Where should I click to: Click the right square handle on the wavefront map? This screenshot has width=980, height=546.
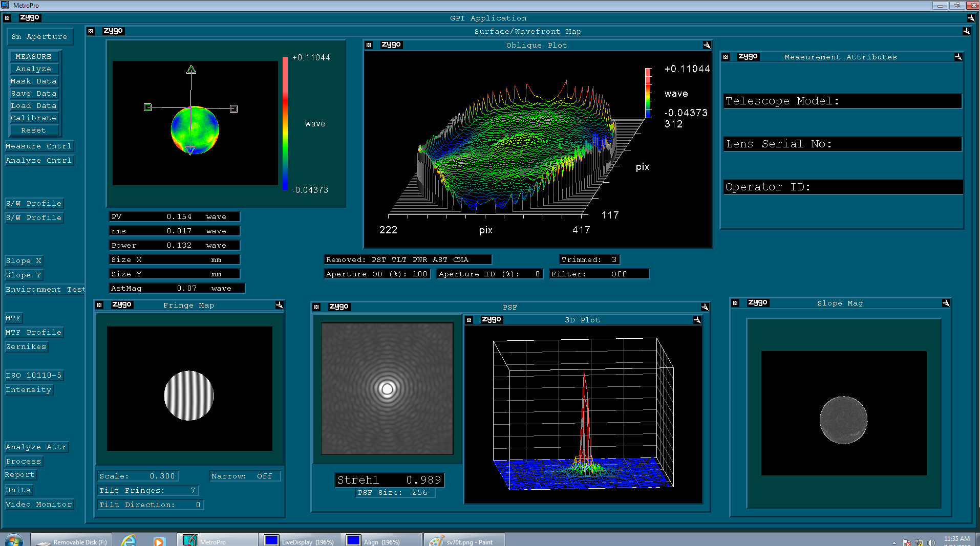tap(233, 108)
